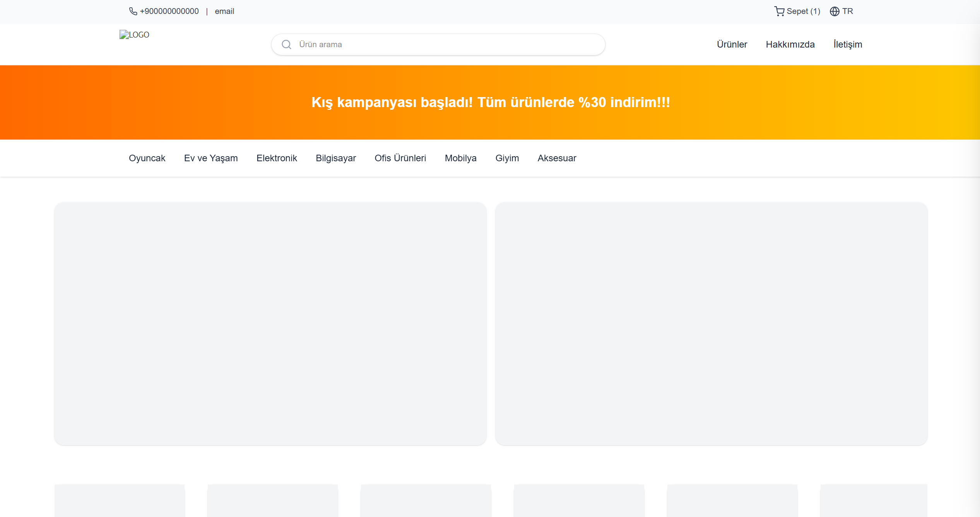Screen dimensions: 980x517
Task: Navigate to İletişim
Action: 847,44
